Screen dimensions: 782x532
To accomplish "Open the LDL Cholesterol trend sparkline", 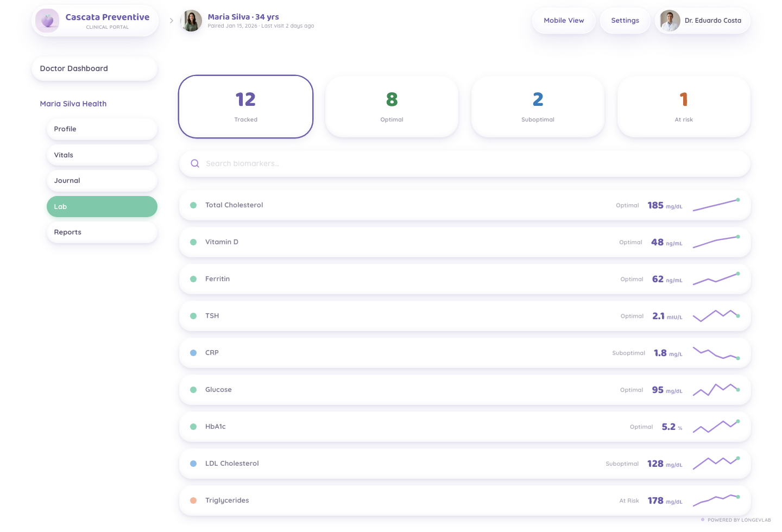I will (716, 463).
